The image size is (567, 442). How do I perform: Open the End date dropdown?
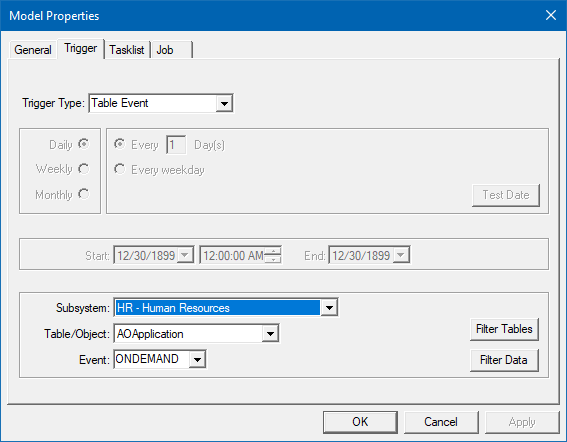coord(401,255)
